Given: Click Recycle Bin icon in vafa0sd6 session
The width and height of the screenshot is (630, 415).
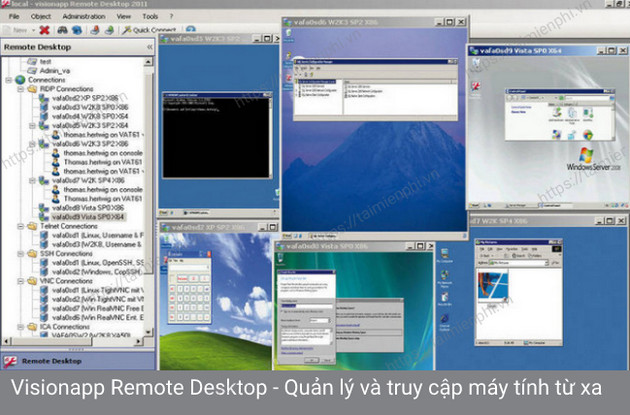Looking at the screenshot, I should (x=288, y=35).
